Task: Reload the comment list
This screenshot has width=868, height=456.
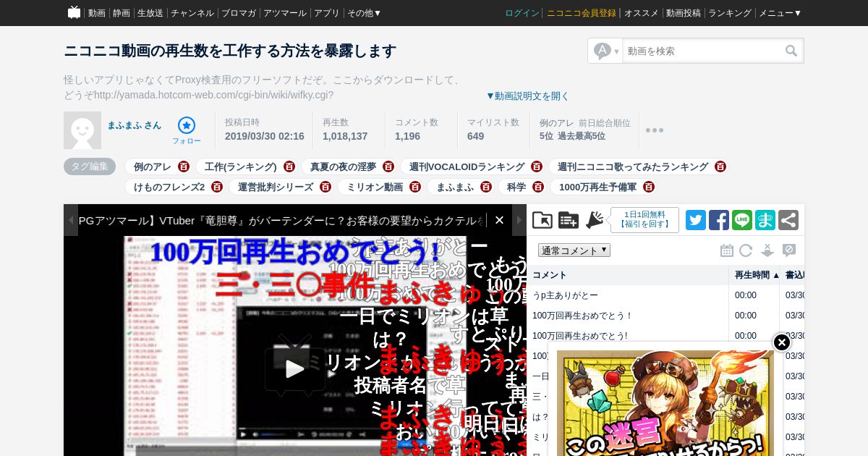Action: click(746, 250)
